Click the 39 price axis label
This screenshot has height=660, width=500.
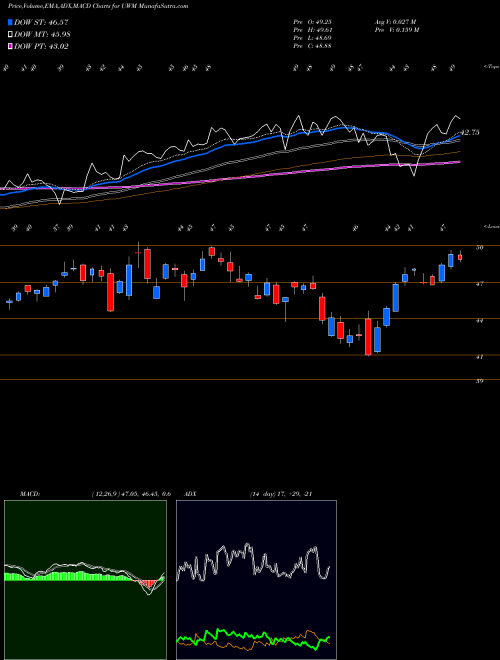tap(479, 382)
